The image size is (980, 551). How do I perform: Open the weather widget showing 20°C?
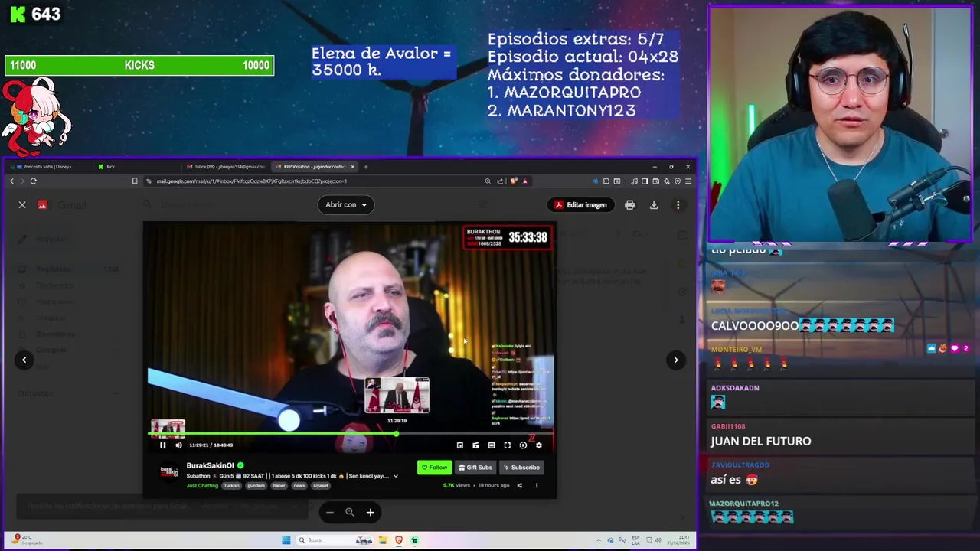coord(27,540)
